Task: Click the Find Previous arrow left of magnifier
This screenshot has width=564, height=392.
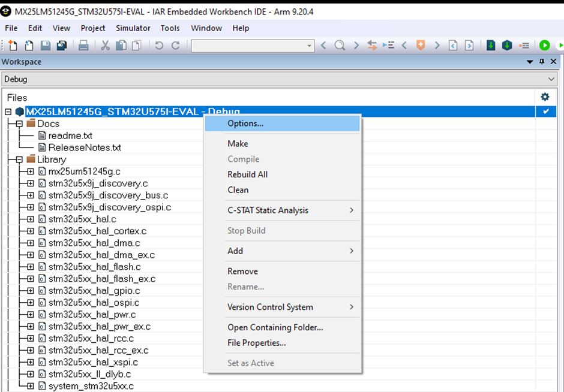Action: pos(323,46)
